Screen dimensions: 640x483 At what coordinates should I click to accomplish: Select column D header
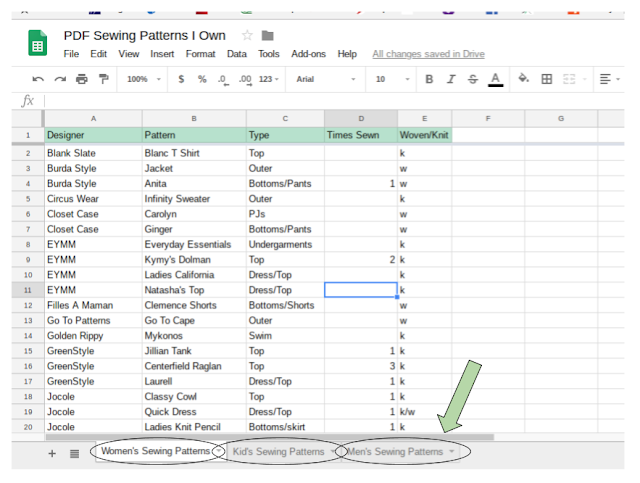click(x=361, y=118)
